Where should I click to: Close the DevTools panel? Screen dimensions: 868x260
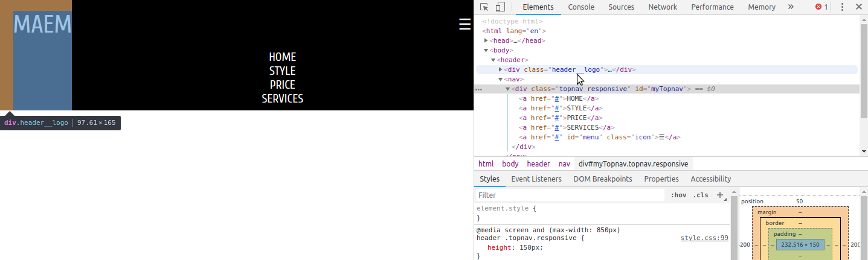tap(858, 7)
